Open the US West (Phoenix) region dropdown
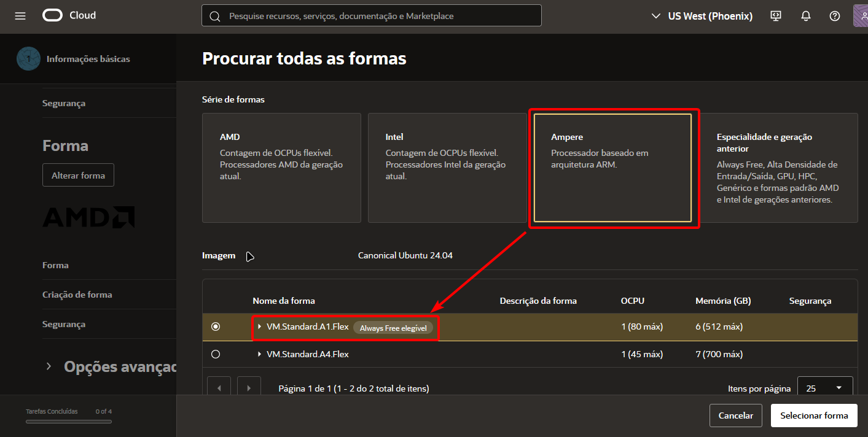The image size is (868, 437). click(x=702, y=16)
